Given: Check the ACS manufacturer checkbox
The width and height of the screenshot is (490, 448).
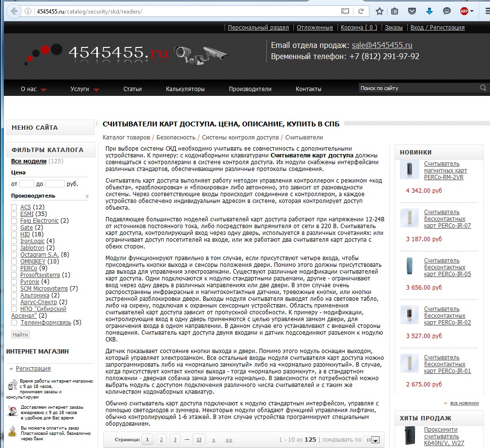Looking at the screenshot, I should [14, 207].
